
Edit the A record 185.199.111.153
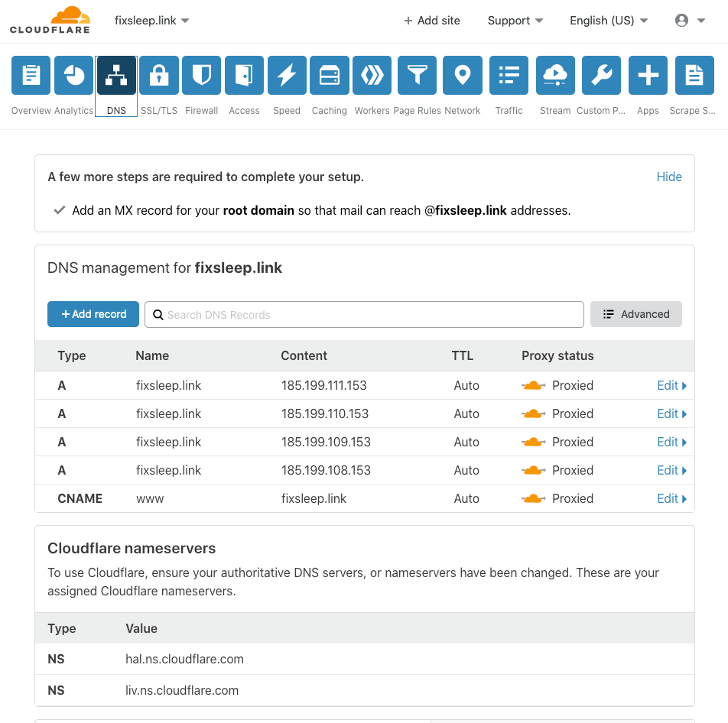[672, 386]
